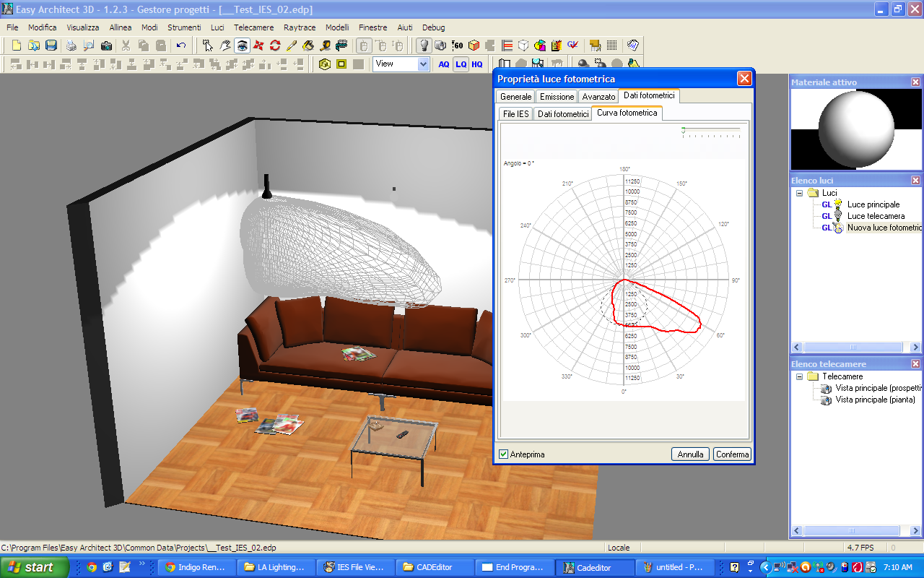
Task: Select the hand pan tool icon
Action: point(225,46)
